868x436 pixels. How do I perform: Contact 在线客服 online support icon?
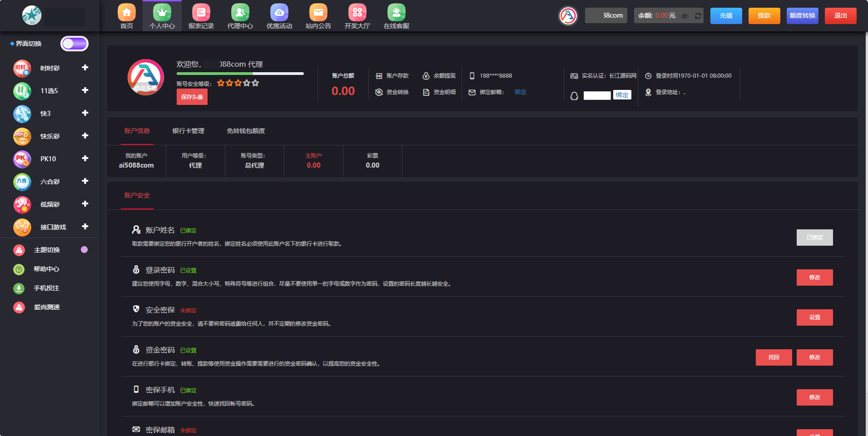coord(397,13)
